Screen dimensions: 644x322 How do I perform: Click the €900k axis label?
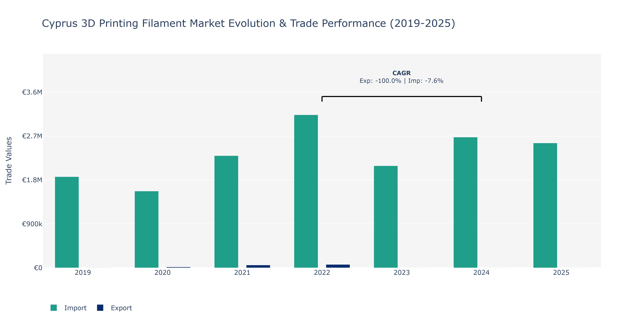32,224
